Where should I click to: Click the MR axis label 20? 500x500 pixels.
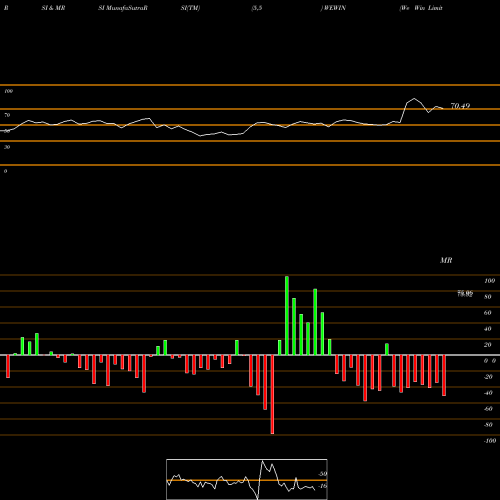[x=488, y=345]
